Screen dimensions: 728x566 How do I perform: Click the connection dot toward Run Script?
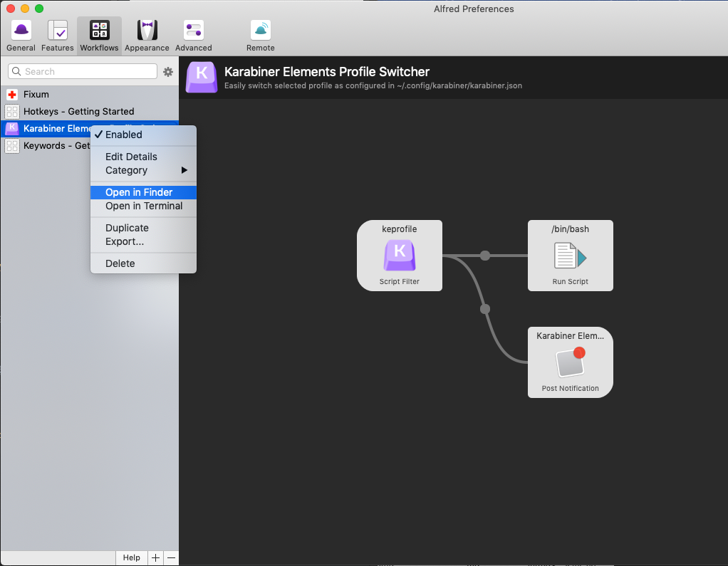[x=484, y=256]
